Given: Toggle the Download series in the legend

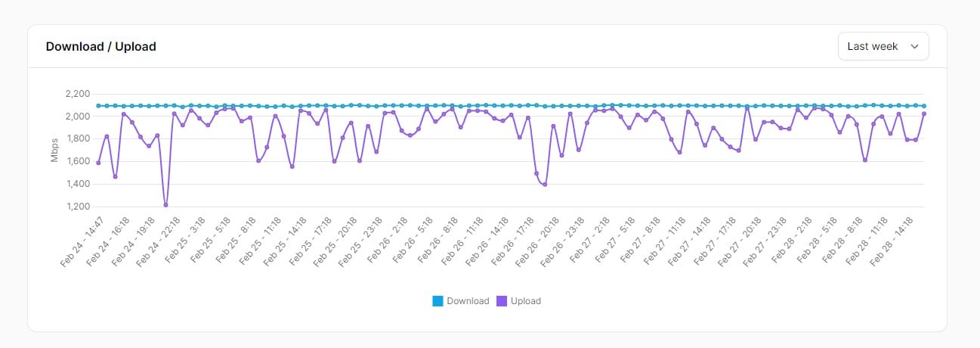Looking at the screenshot, I should tap(468, 301).
